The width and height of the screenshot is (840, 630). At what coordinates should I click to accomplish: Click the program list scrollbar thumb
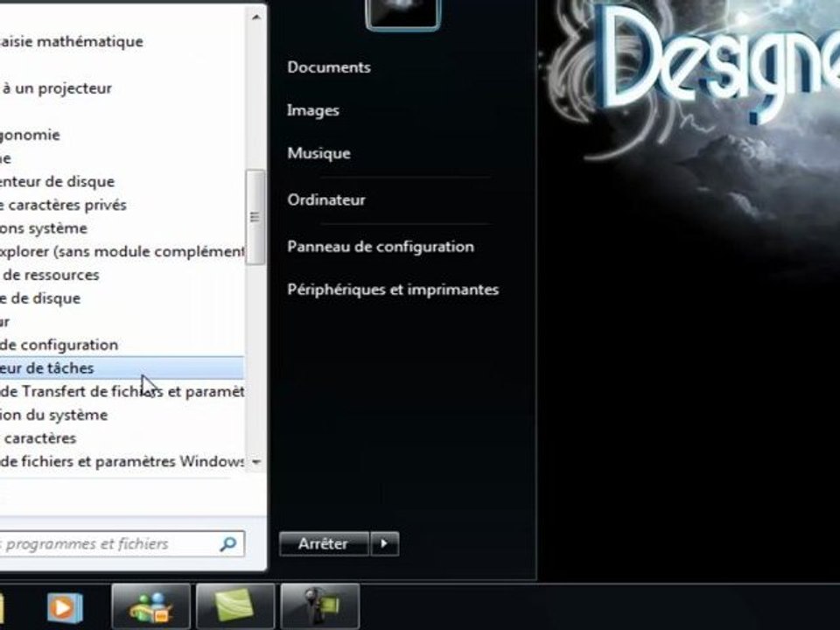click(x=255, y=217)
